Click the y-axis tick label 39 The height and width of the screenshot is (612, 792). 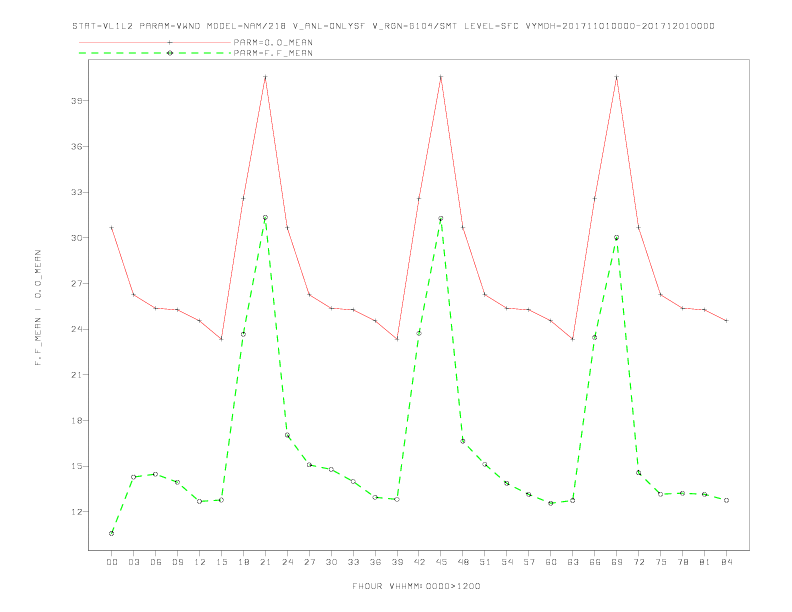pos(77,100)
